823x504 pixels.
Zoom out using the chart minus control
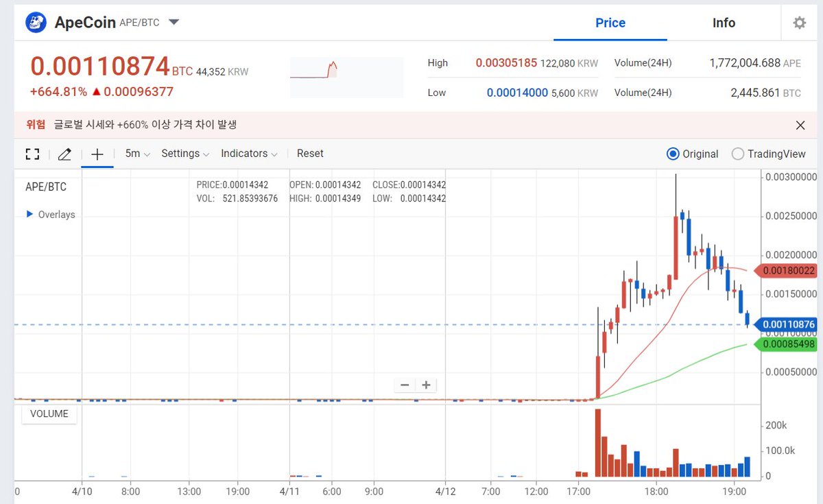404,385
